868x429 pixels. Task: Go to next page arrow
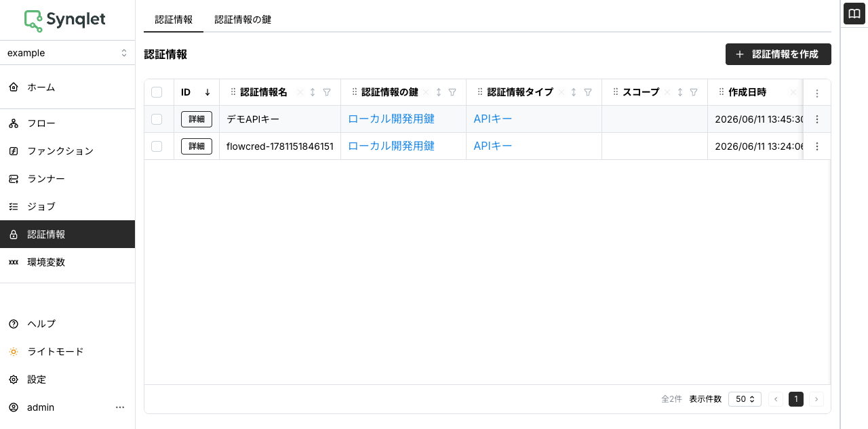(x=816, y=399)
